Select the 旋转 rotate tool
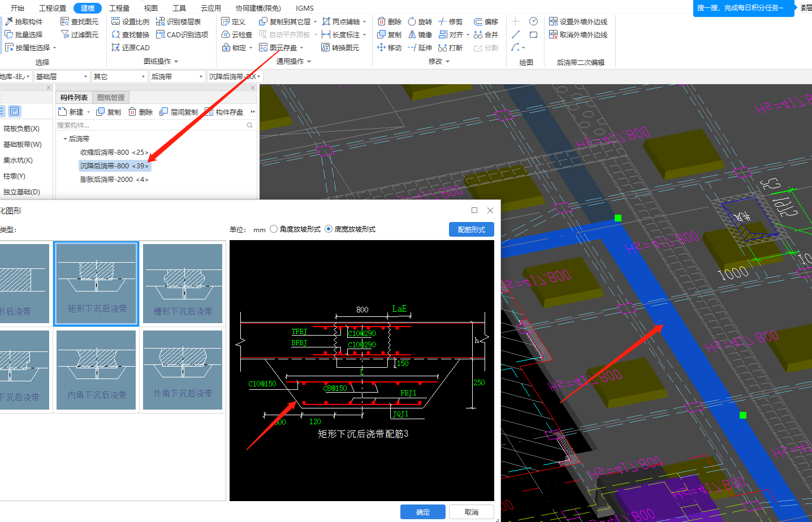The height and width of the screenshot is (522, 812). click(420, 21)
